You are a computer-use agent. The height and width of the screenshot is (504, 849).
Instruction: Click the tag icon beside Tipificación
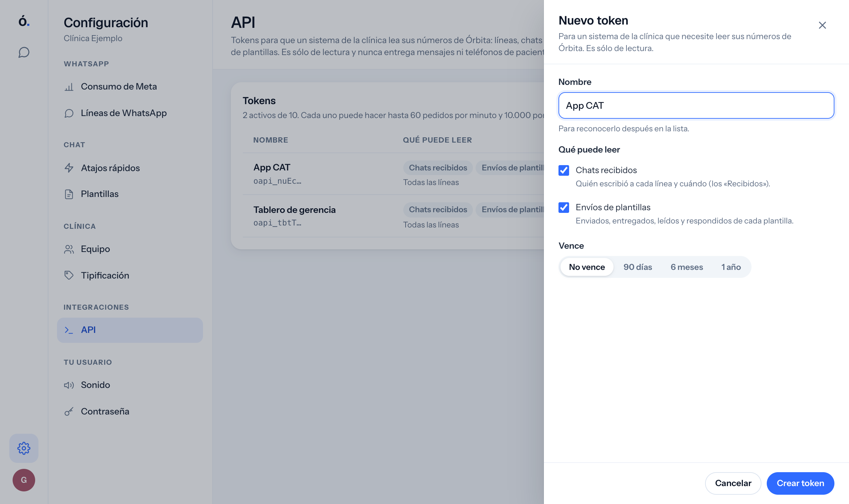[x=69, y=275]
